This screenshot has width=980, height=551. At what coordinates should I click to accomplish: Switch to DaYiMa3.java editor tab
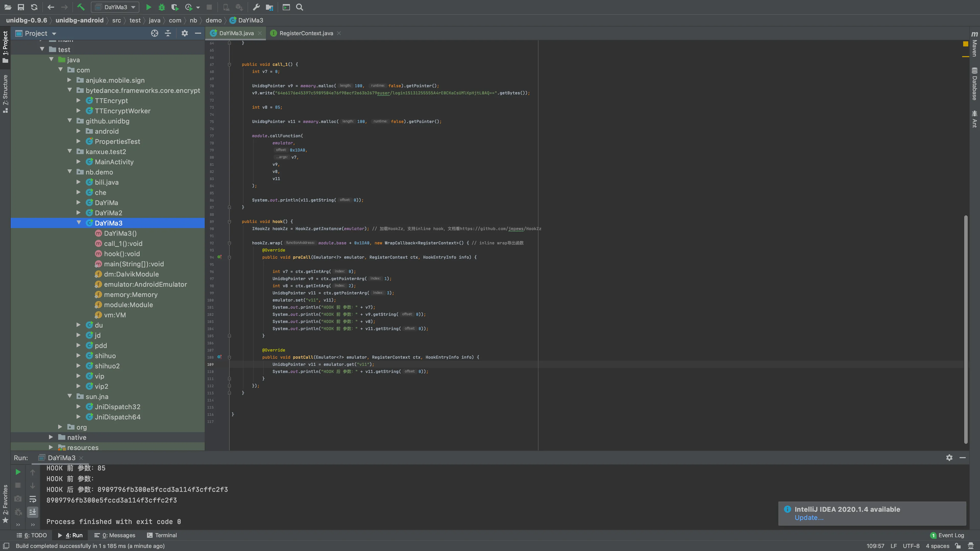(x=236, y=33)
